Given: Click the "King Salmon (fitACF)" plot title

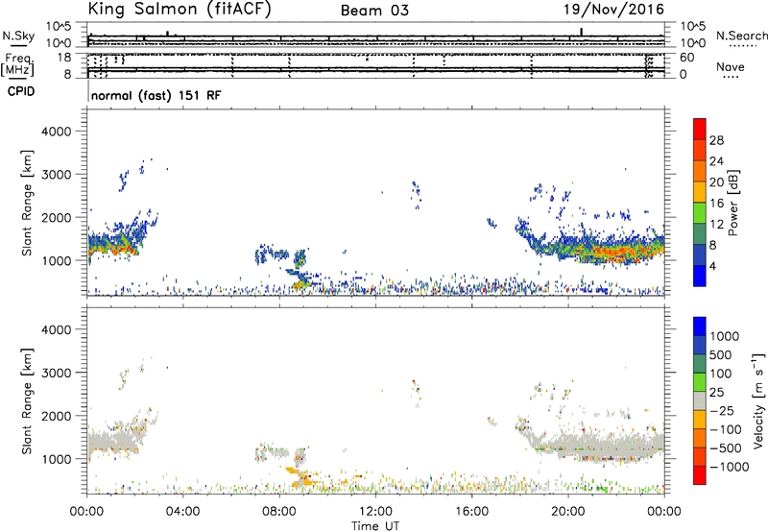Looking at the screenshot, I should click(180, 10).
